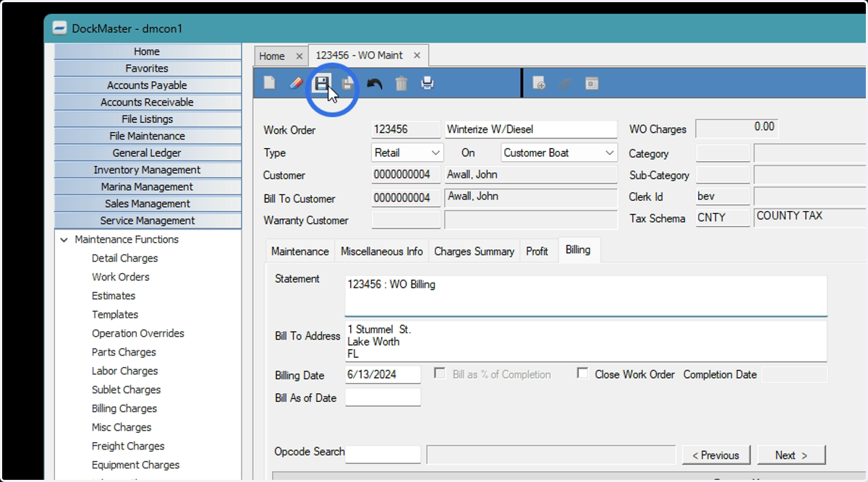Click the Category code field

[723, 153]
